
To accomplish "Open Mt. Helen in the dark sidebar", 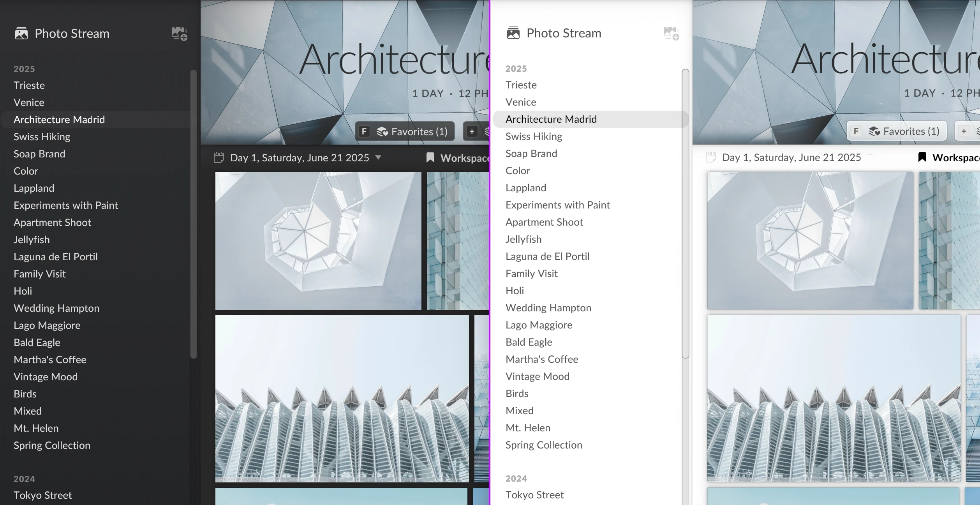I will click(36, 428).
